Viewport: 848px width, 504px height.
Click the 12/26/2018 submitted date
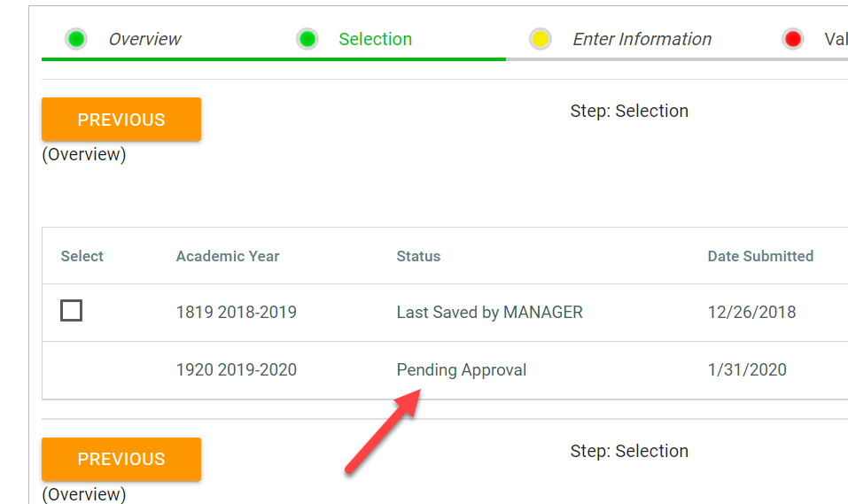tap(751, 312)
